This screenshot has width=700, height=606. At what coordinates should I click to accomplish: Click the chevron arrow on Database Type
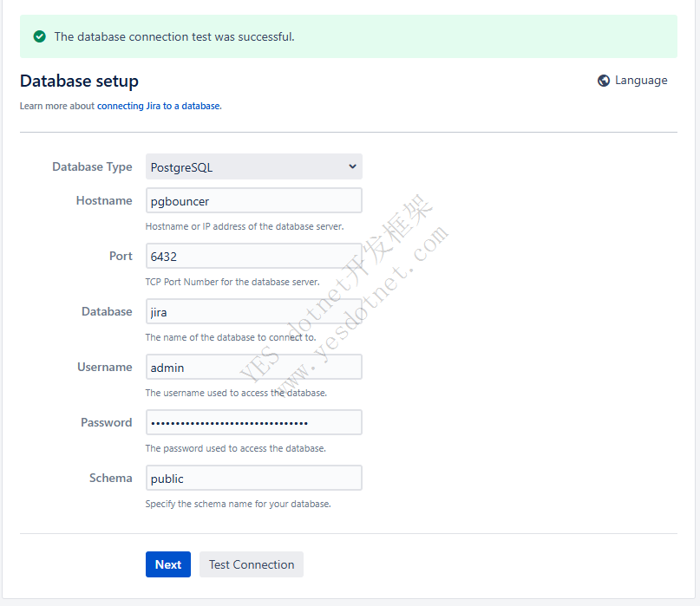[352, 166]
